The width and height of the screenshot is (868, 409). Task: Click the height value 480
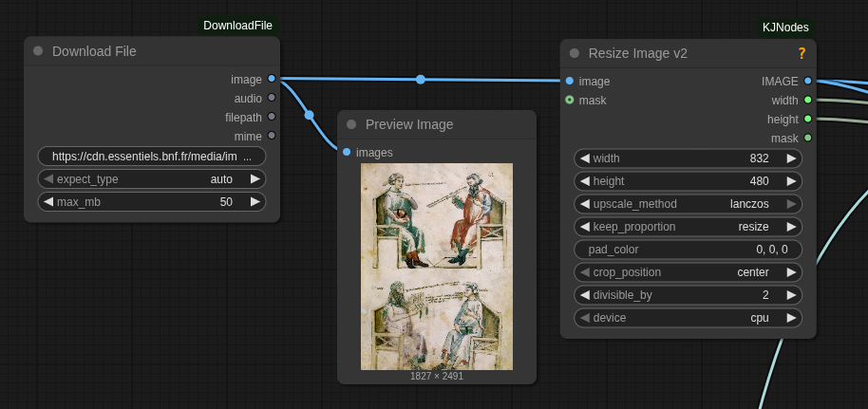tap(759, 181)
